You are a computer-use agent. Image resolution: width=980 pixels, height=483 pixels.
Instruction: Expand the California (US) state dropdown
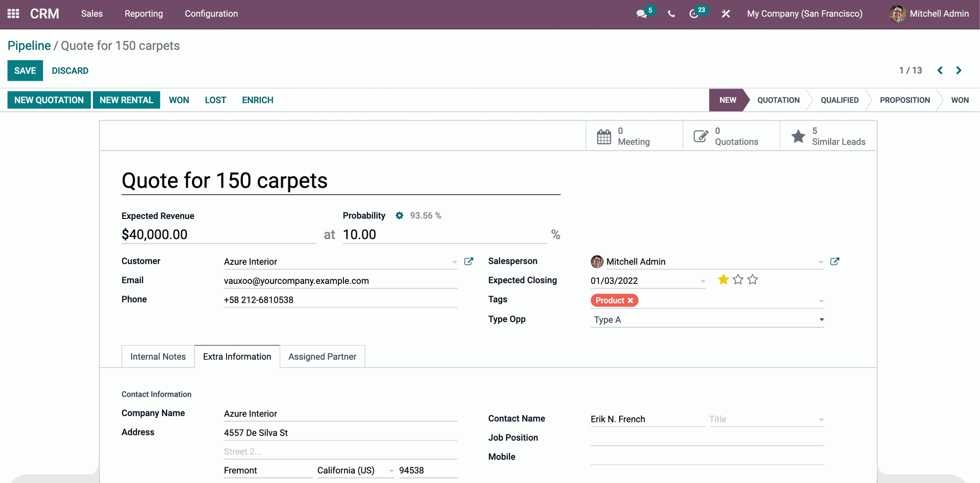click(x=391, y=471)
